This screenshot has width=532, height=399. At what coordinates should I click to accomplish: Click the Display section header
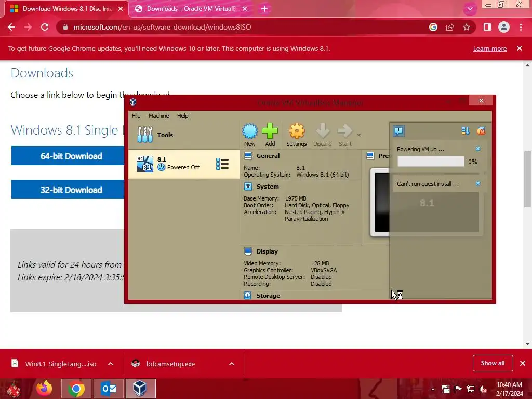click(x=267, y=251)
